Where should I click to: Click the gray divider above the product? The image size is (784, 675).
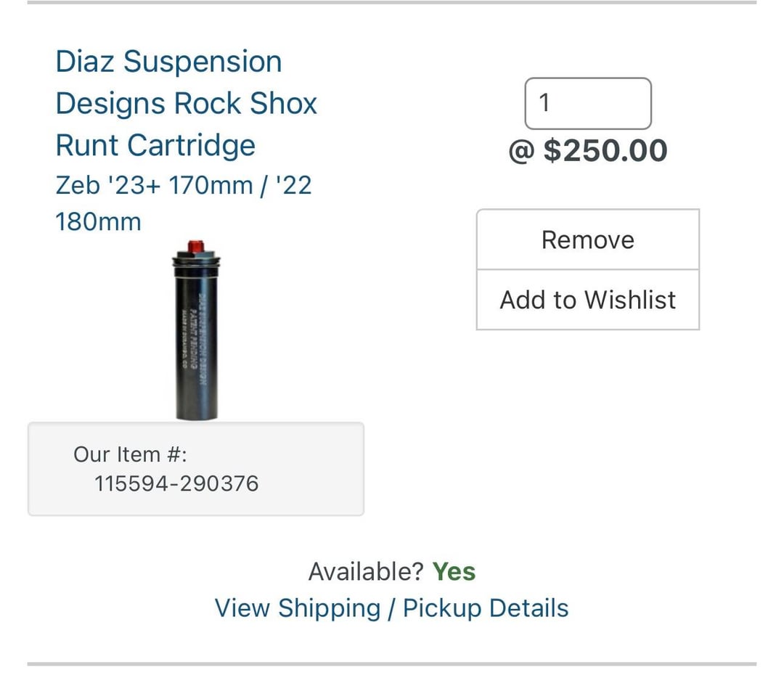pyautogui.click(x=392, y=2)
